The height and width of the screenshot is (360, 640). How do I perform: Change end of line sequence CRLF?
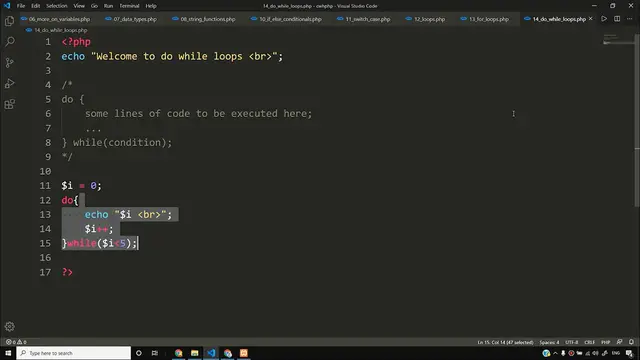click(x=589, y=342)
